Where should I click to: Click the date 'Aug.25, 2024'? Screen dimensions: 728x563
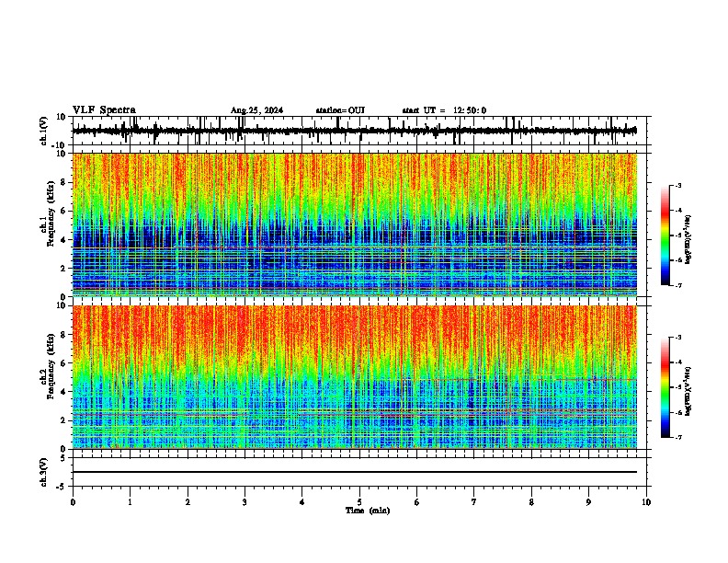click(256, 110)
